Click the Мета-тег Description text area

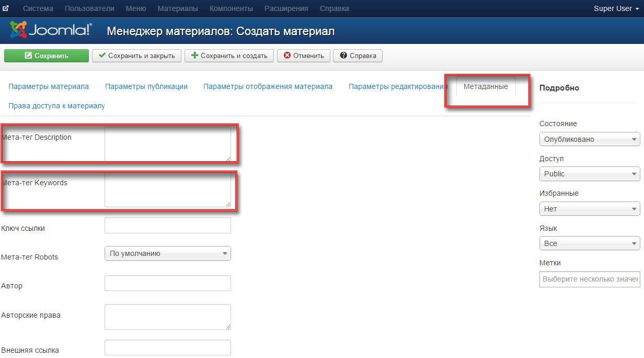point(167,144)
